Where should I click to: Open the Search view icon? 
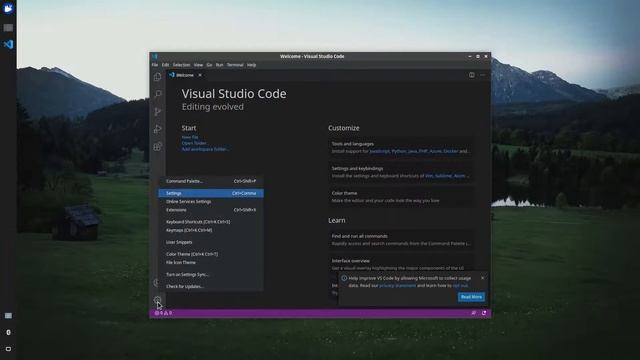pyautogui.click(x=158, y=94)
